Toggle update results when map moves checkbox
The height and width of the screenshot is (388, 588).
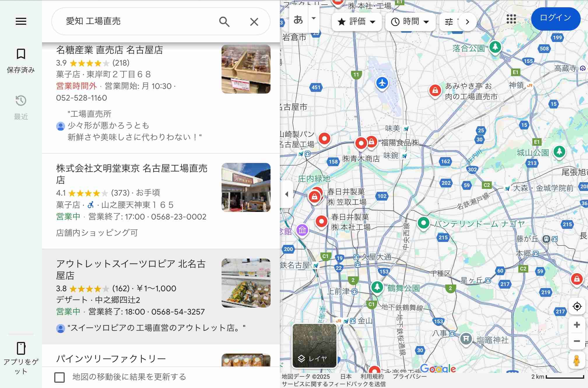(x=59, y=377)
